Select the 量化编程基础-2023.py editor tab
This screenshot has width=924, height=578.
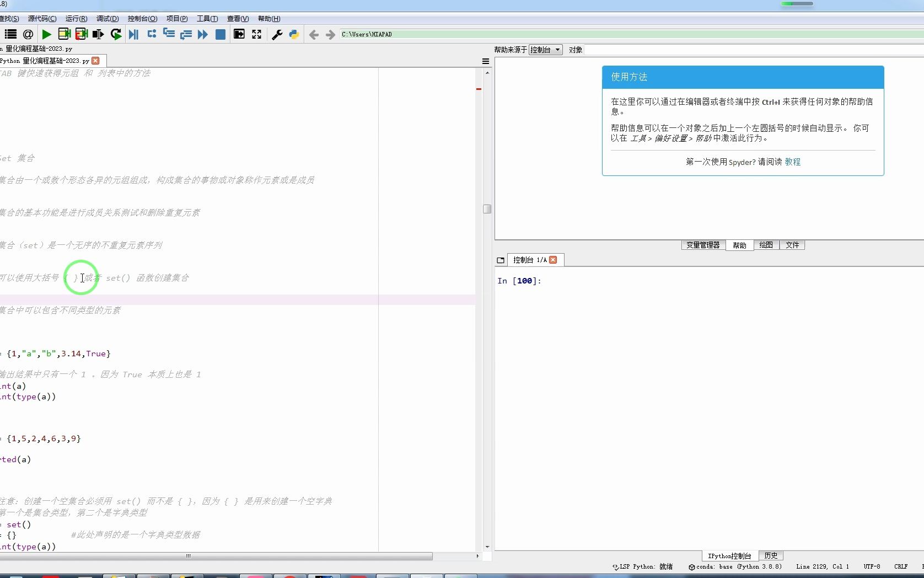coord(46,61)
